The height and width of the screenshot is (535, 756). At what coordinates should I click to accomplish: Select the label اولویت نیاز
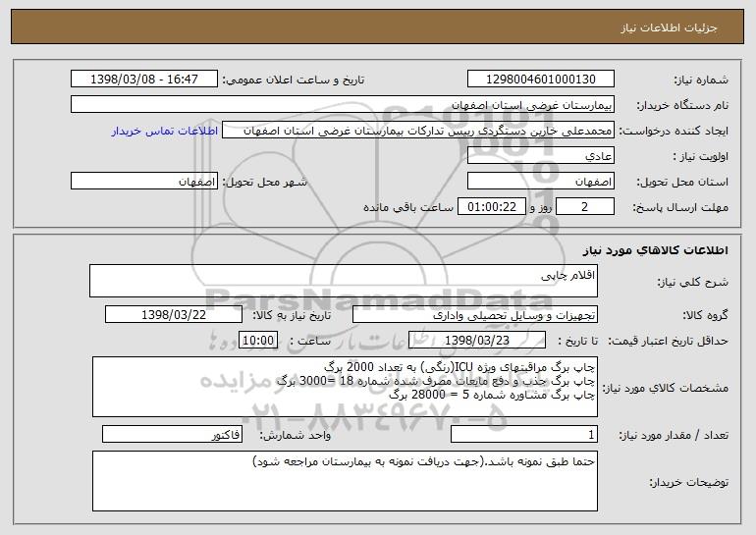tap(701, 156)
